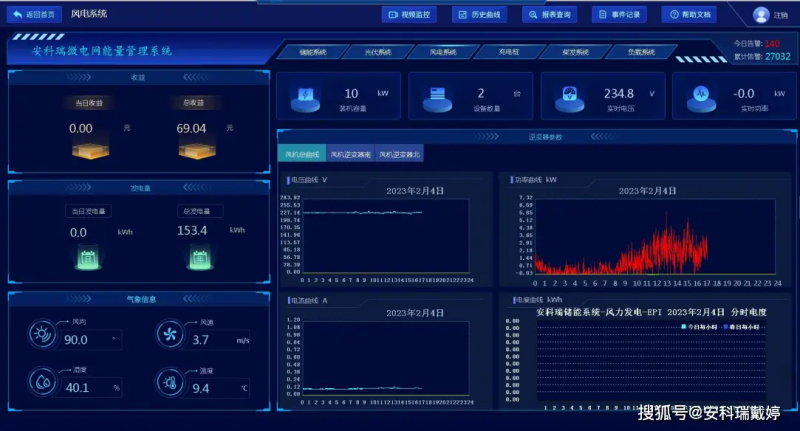Image resolution: width=800 pixels, height=431 pixels.
Task: Click the humidity value 40.1
Action: [77, 388]
